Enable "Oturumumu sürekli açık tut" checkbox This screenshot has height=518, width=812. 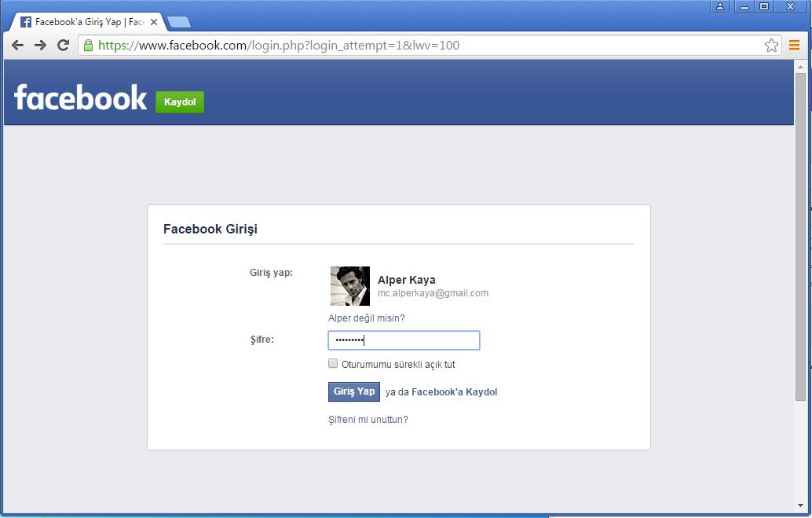(333, 364)
